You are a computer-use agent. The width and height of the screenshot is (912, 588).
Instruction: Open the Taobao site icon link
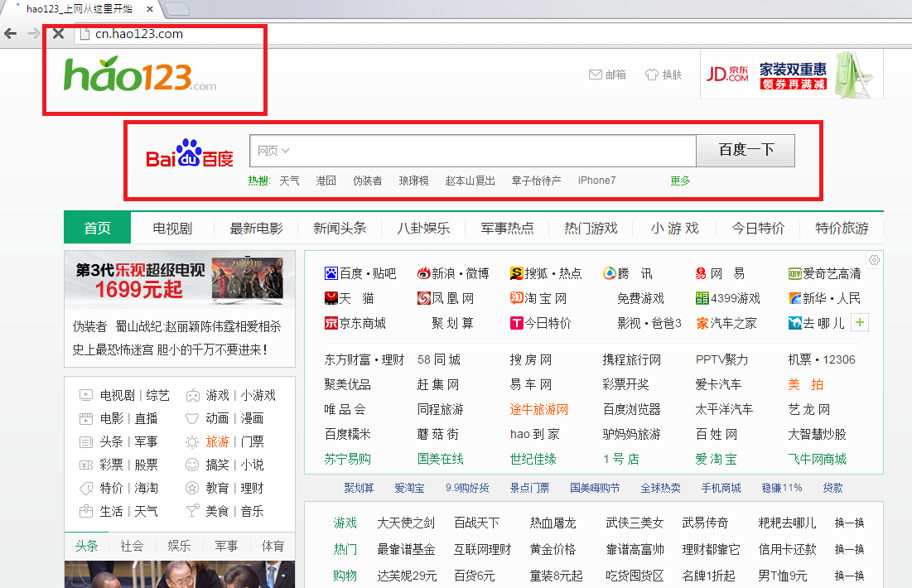[517, 298]
